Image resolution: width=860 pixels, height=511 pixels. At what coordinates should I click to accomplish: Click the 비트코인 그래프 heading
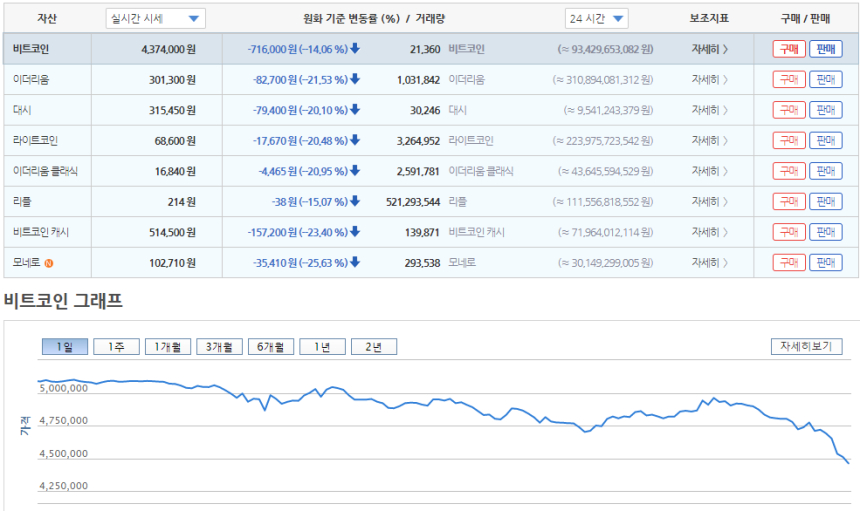[x=63, y=300]
